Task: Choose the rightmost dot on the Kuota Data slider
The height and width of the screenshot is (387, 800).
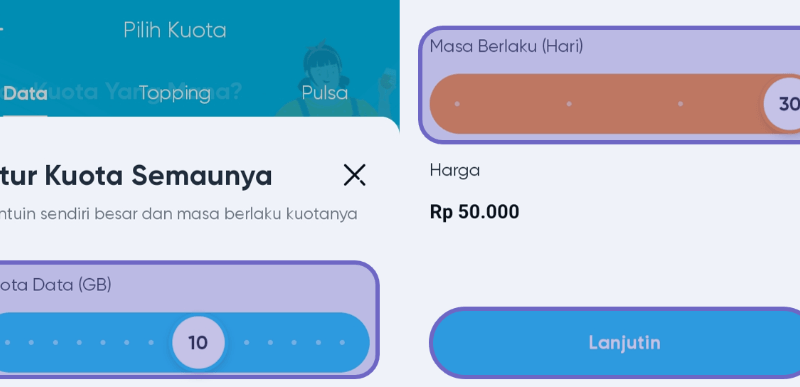Action: pyautogui.click(x=342, y=343)
